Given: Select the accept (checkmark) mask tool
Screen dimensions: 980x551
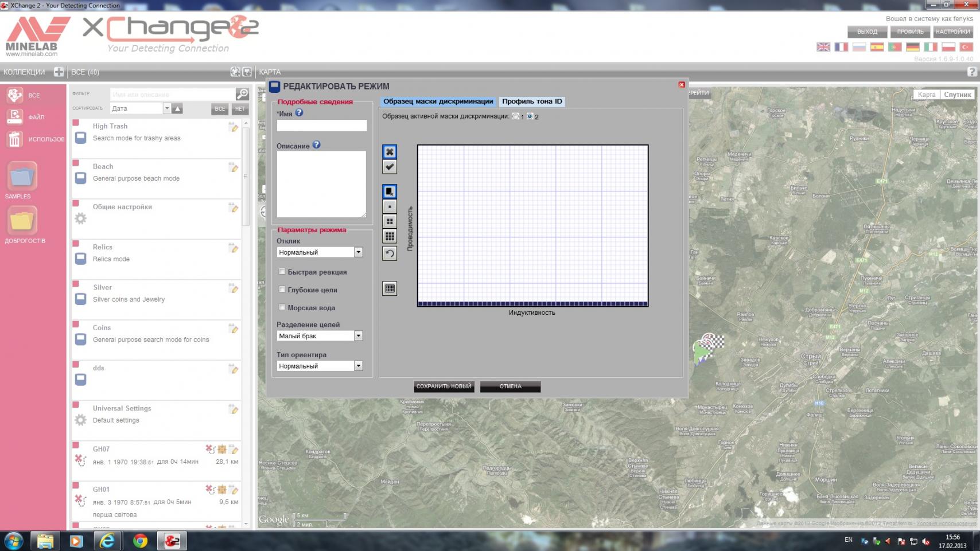Looking at the screenshot, I should (x=390, y=167).
